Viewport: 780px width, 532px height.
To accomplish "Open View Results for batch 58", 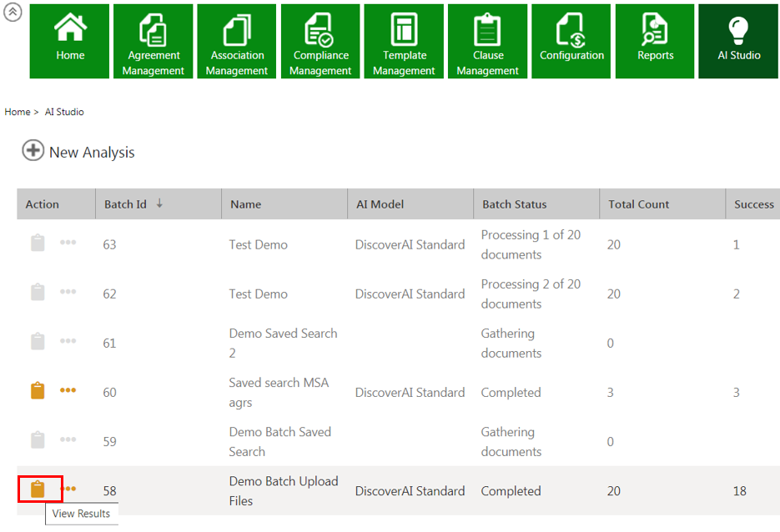I will click(x=38, y=489).
